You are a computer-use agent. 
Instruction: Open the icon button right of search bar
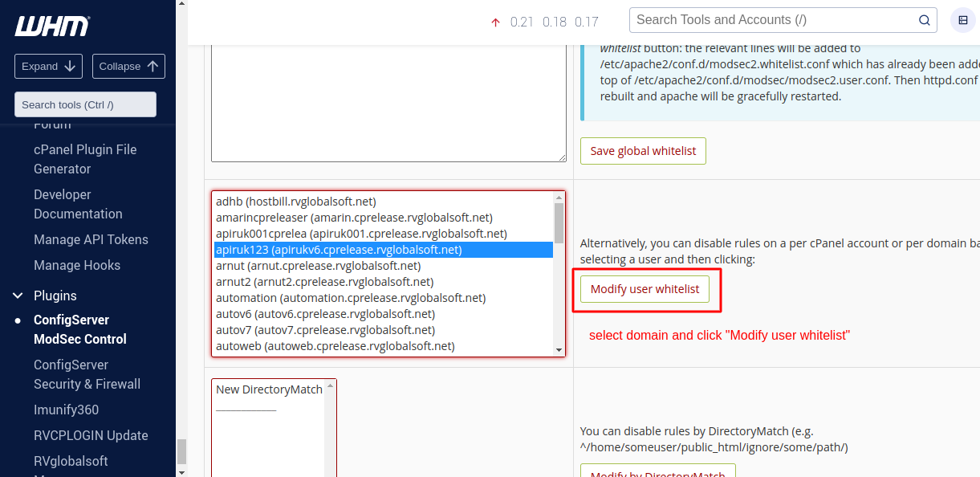tap(963, 20)
